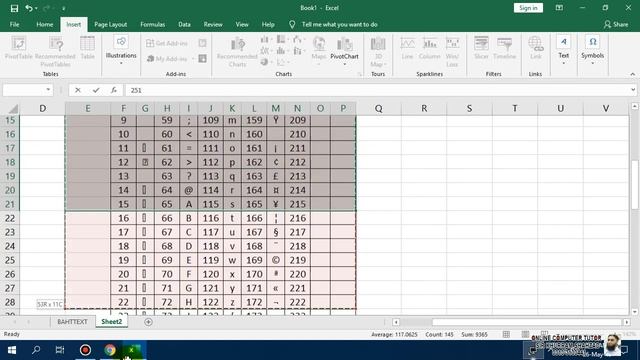The image size is (640, 360).
Task: Add a new sheet with plus icon
Action: 148,322
